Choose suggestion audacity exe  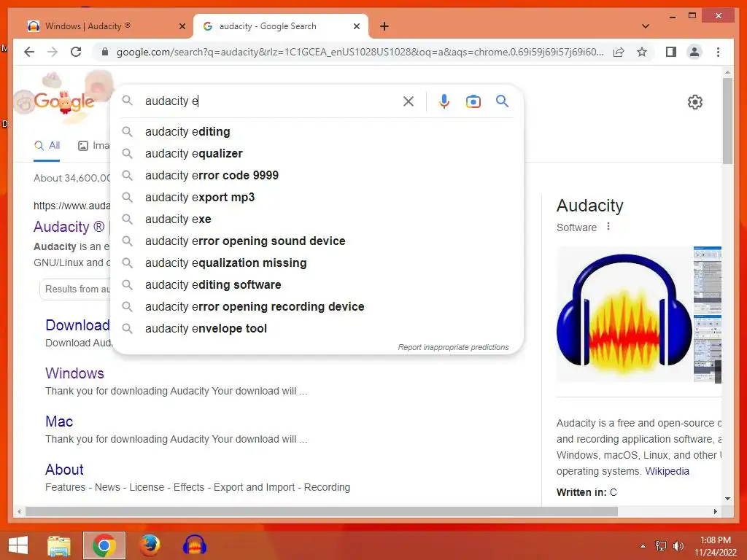(317, 219)
